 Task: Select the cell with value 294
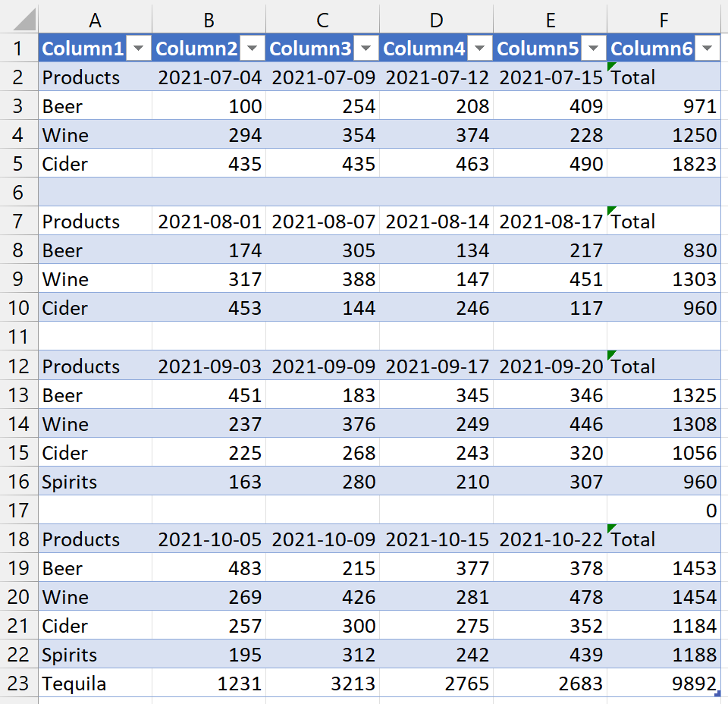209,135
